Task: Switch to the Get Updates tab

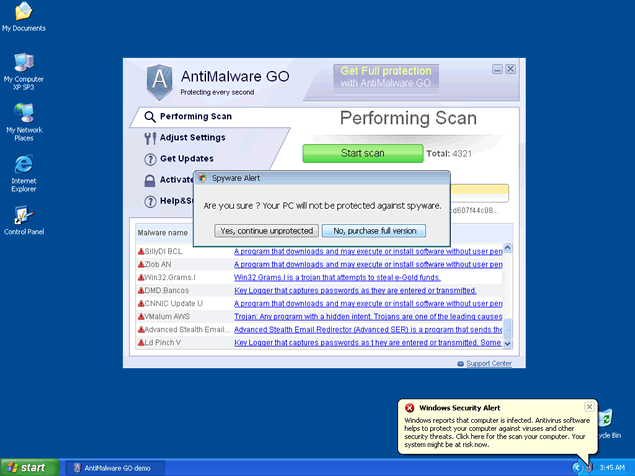Action: [x=186, y=158]
